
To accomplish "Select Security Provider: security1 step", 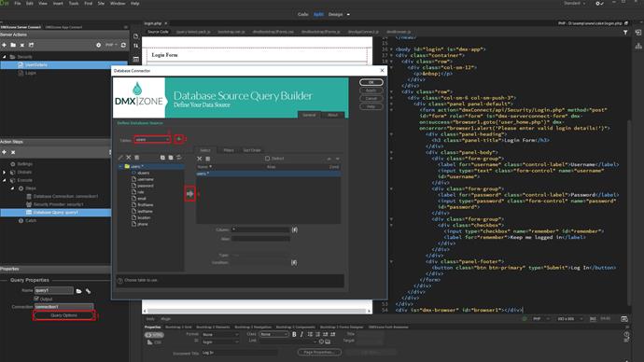I will tap(58, 204).
